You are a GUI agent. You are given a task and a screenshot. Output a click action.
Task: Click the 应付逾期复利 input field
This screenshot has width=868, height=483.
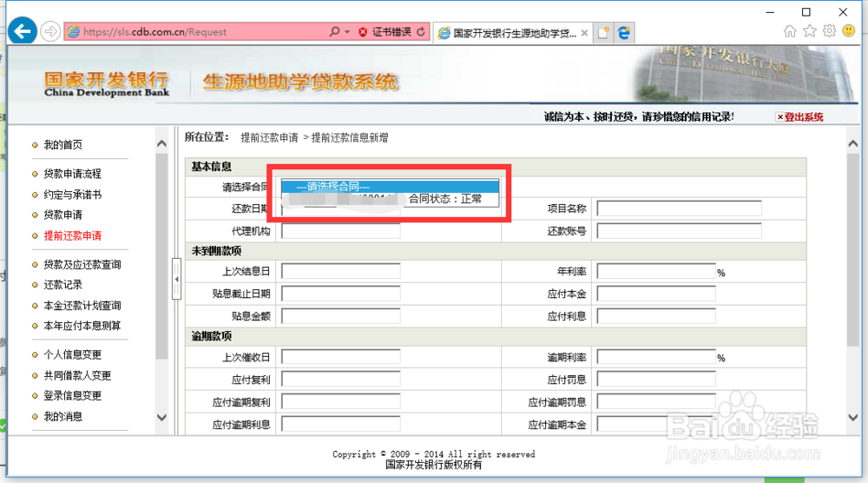click(x=341, y=401)
